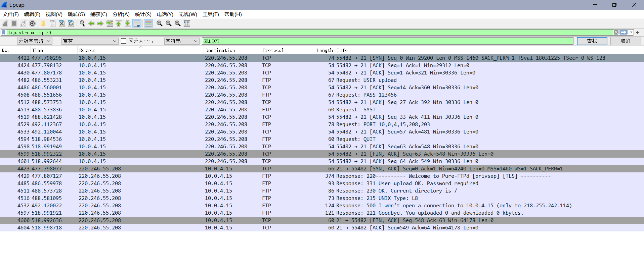The image size is (644, 271).
Task: Enable 区分大小写 case sensitive checkbox
Action: point(124,41)
